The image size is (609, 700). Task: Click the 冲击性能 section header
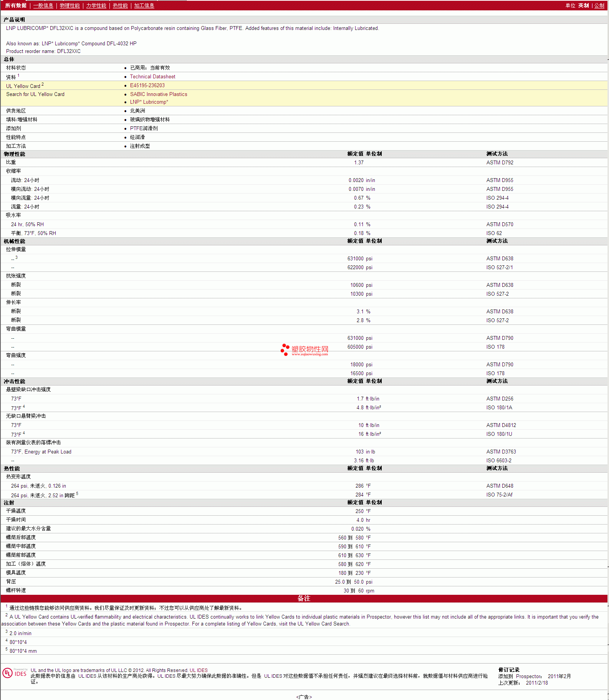click(14, 381)
